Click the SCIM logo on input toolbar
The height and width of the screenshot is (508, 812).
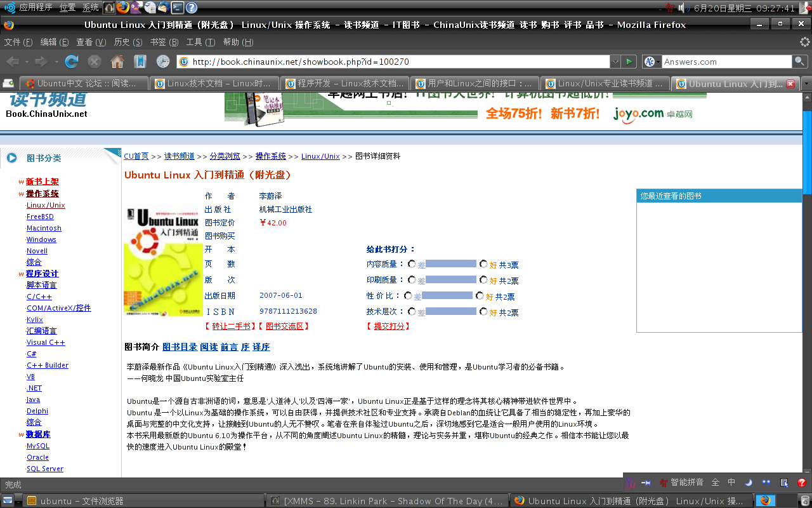coord(631,483)
